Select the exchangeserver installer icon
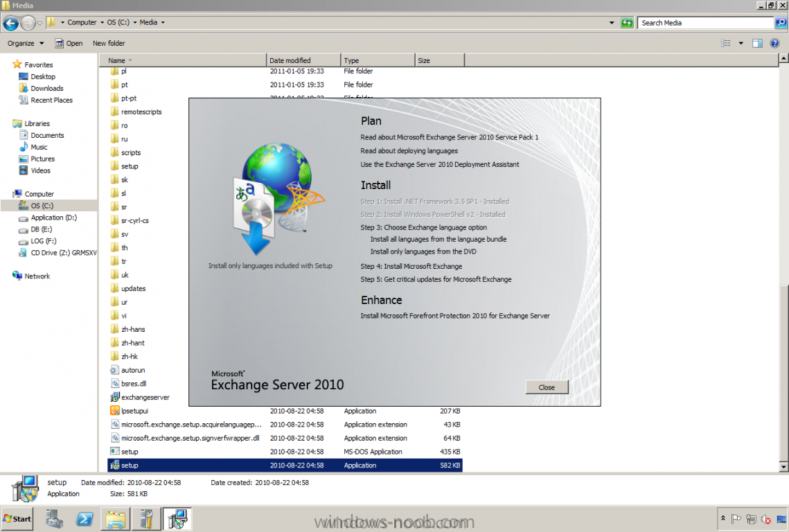The width and height of the screenshot is (789, 532). click(x=115, y=397)
